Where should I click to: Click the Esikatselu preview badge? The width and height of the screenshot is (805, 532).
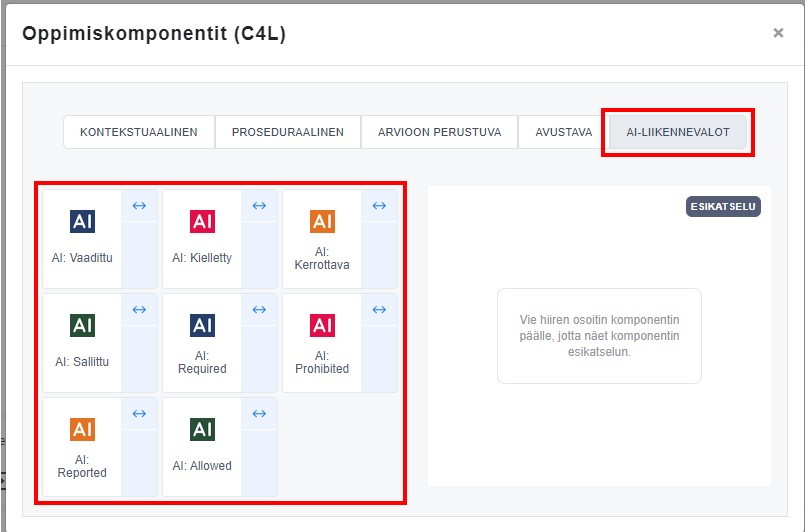point(723,207)
